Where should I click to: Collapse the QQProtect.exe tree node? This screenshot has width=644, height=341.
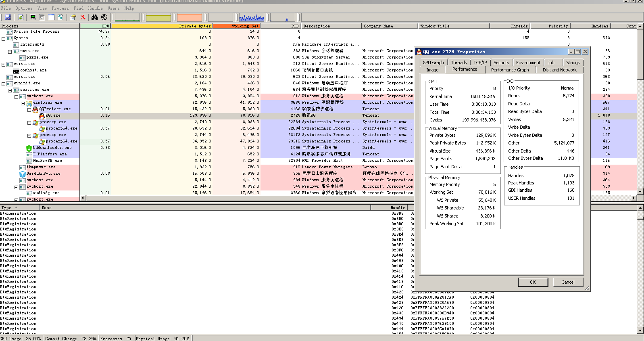(x=29, y=110)
